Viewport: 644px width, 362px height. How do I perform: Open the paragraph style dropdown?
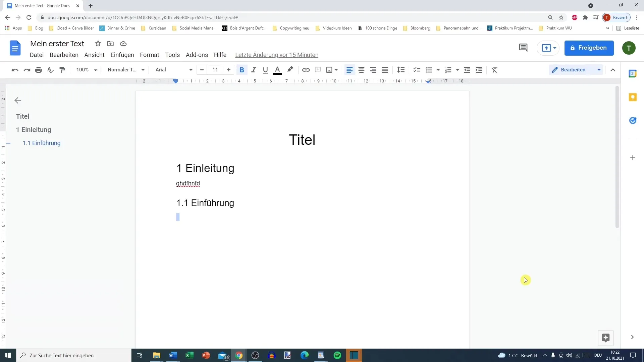[125, 69]
